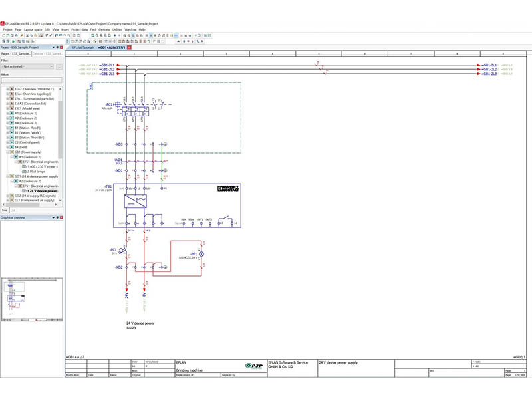Image resolution: width=532 pixels, height=399 pixels.
Task: Click into the Value input field
Action: [x=31, y=80]
